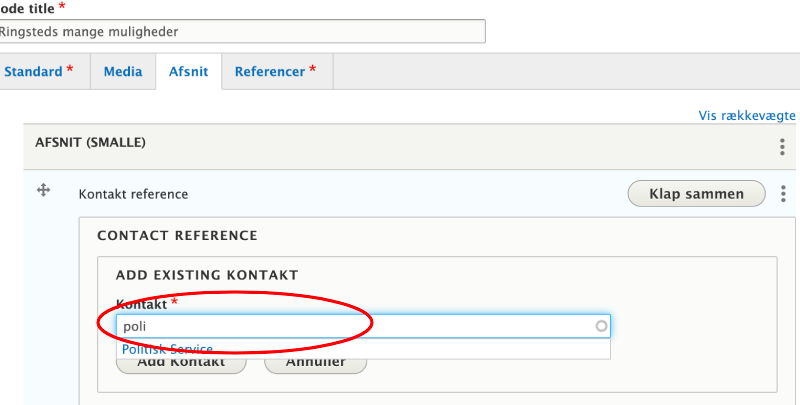Click the autocomplete spinner in the Kontakt field

[x=601, y=326]
